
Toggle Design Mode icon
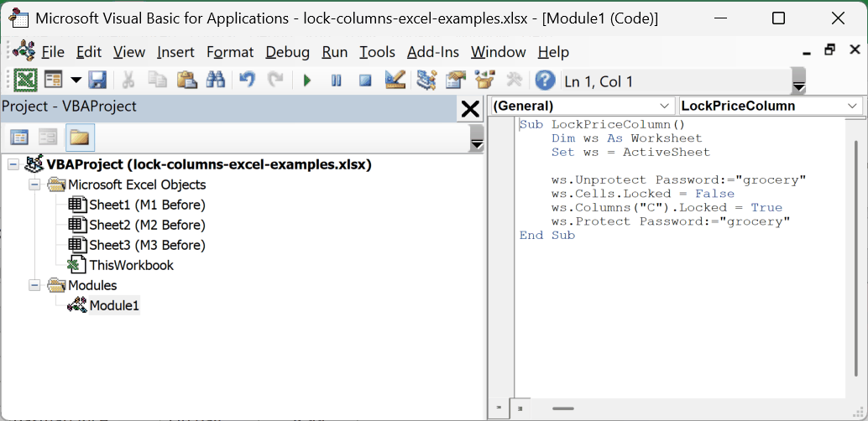pyautogui.click(x=395, y=81)
